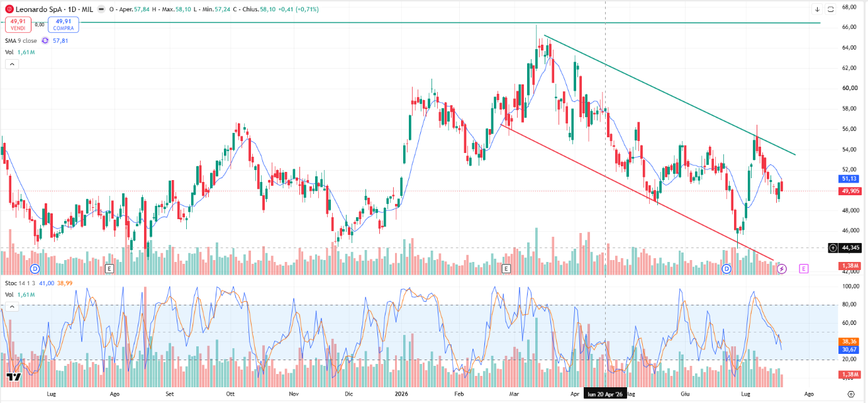Screen dimensions: 868x403
Task: Click the red VENDI sell button
Action: pos(18,24)
